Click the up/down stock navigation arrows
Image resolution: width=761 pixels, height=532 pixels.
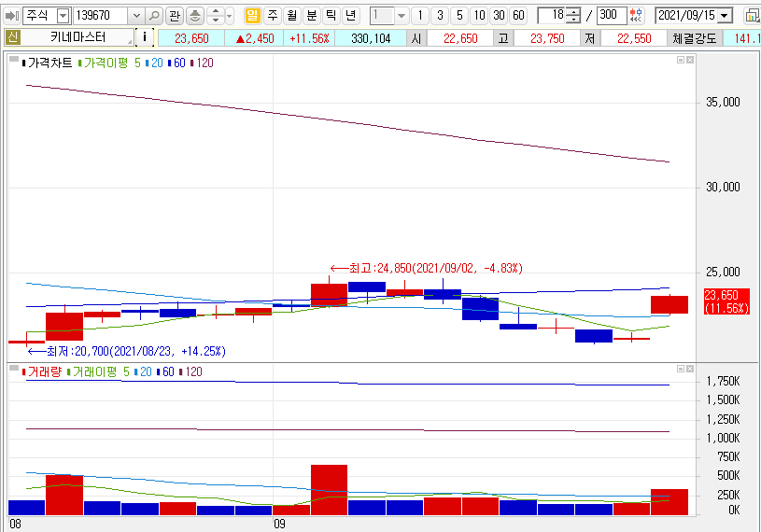(216, 16)
